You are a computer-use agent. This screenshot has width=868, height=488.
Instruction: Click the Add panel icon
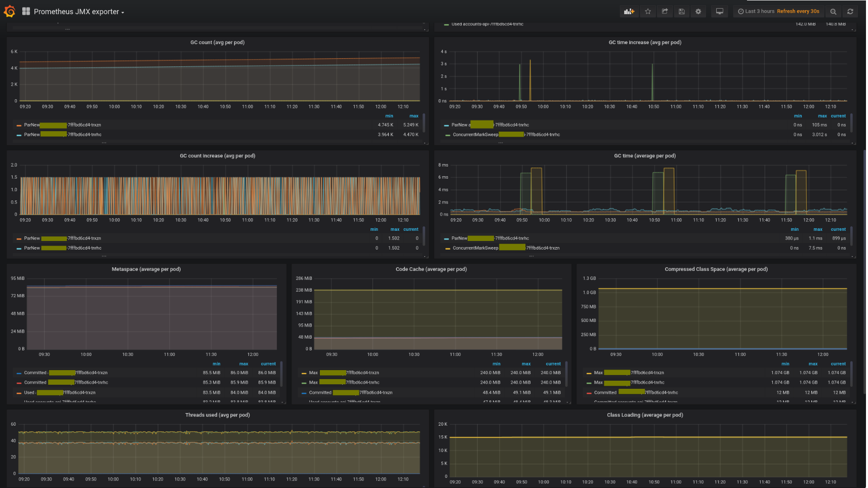coord(629,11)
